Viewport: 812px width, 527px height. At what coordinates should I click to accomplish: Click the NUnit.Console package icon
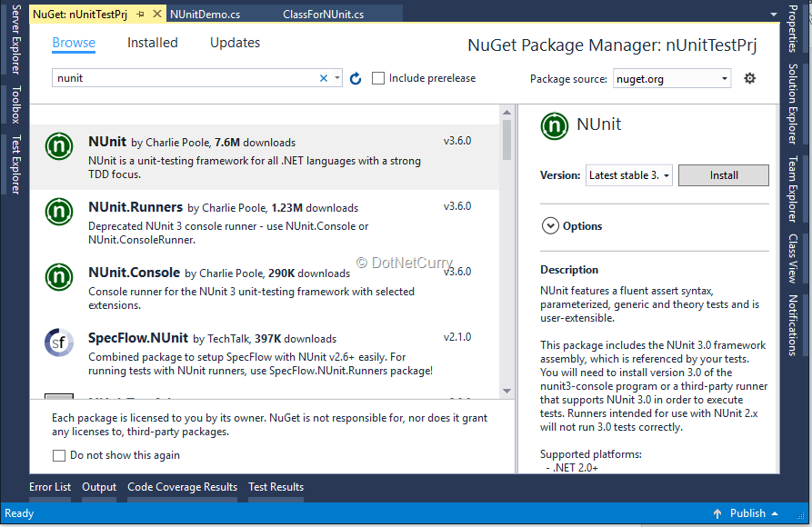[x=59, y=276]
